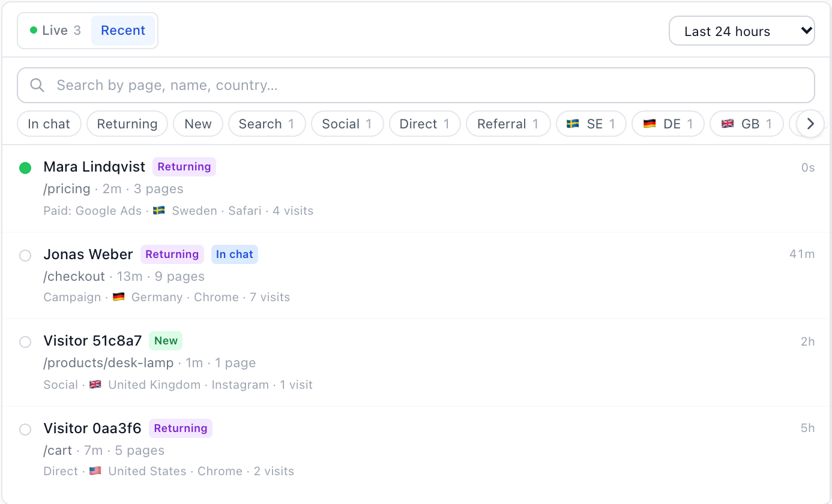The width and height of the screenshot is (832, 504).
Task: Filter visitors by Search source
Action: (267, 124)
